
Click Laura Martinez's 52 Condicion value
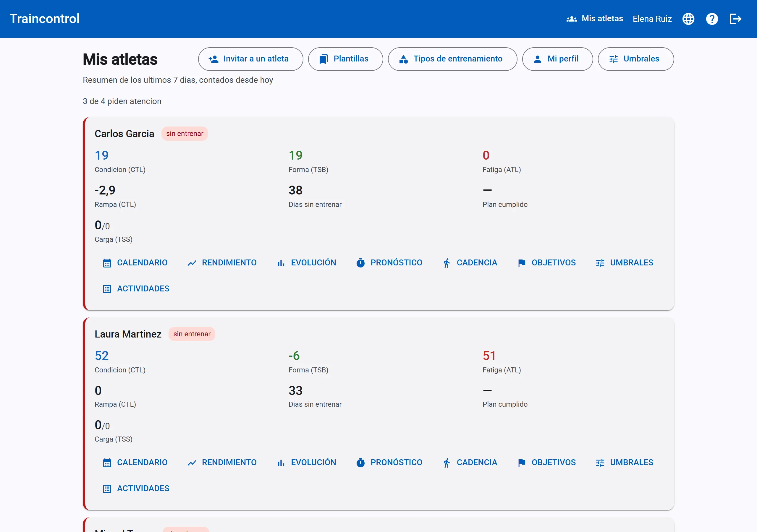click(x=101, y=356)
